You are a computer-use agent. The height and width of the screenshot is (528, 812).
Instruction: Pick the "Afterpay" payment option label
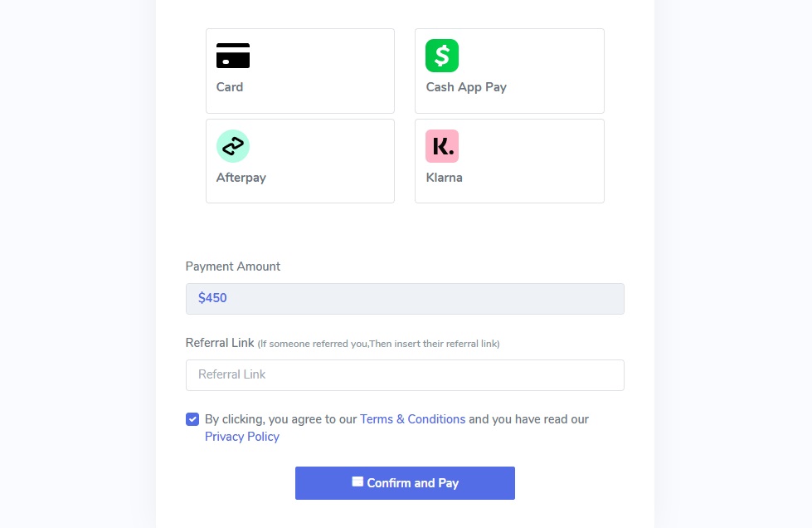coord(241,178)
